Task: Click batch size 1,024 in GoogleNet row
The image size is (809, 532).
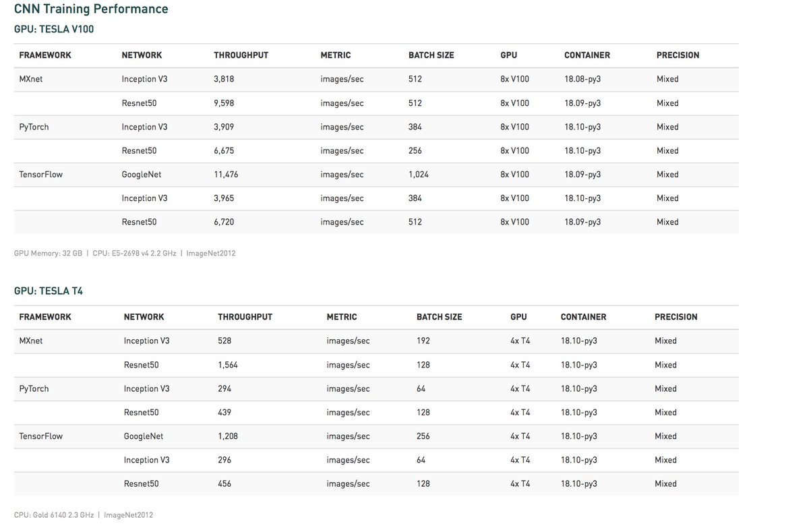Action: [418, 174]
